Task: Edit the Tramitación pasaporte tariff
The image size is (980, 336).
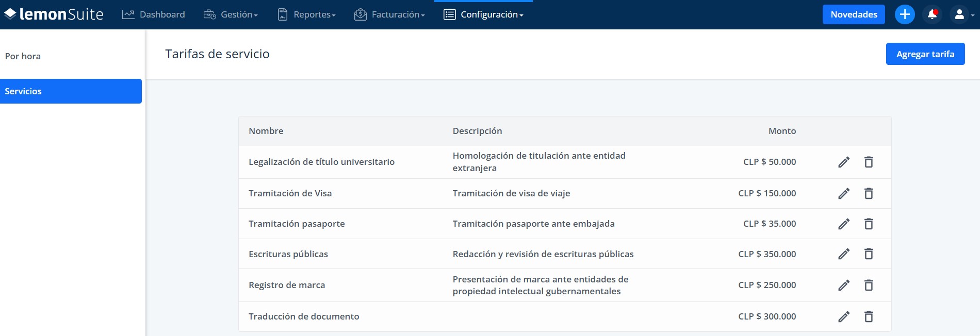Action: [x=844, y=224]
